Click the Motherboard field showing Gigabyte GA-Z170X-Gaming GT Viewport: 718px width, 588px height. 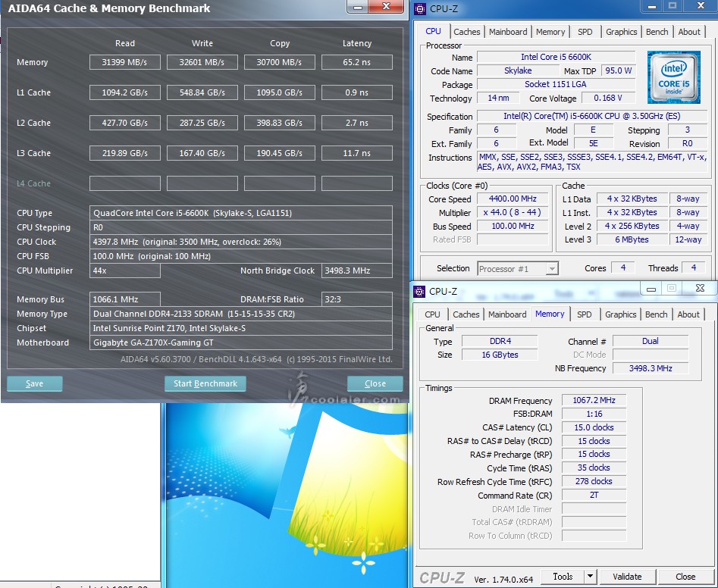[x=241, y=342]
